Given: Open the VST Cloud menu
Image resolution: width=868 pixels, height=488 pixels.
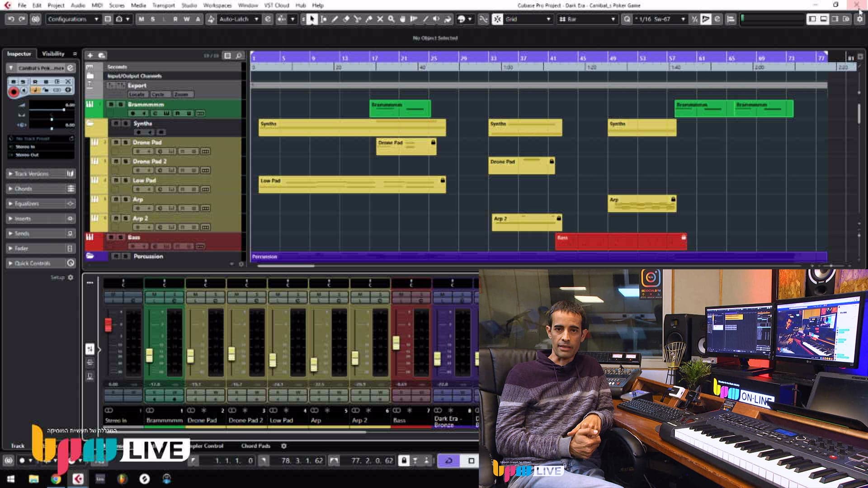Looking at the screenshot, I should 277,5.
